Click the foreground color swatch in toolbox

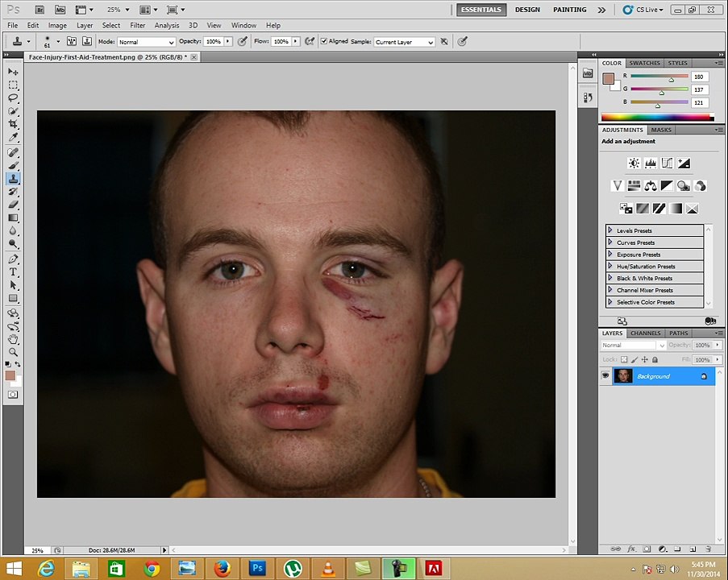(x=10, y=375)
